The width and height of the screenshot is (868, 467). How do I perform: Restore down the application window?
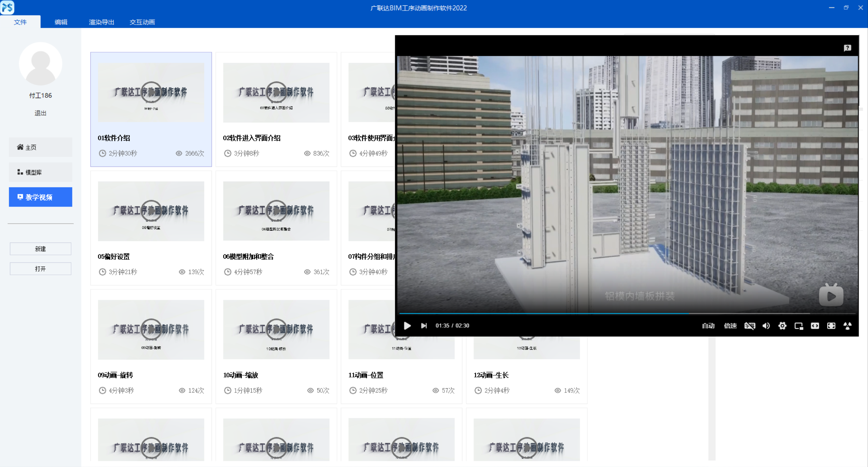[846, 8]
